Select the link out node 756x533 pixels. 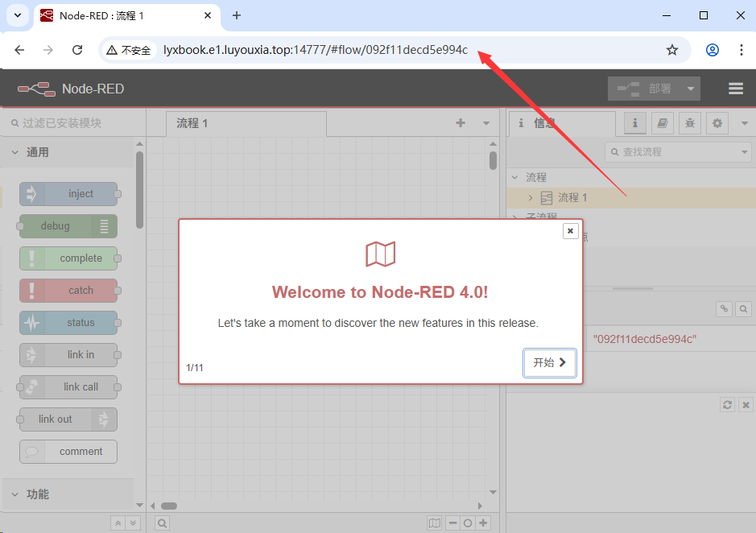pos(68,419)
